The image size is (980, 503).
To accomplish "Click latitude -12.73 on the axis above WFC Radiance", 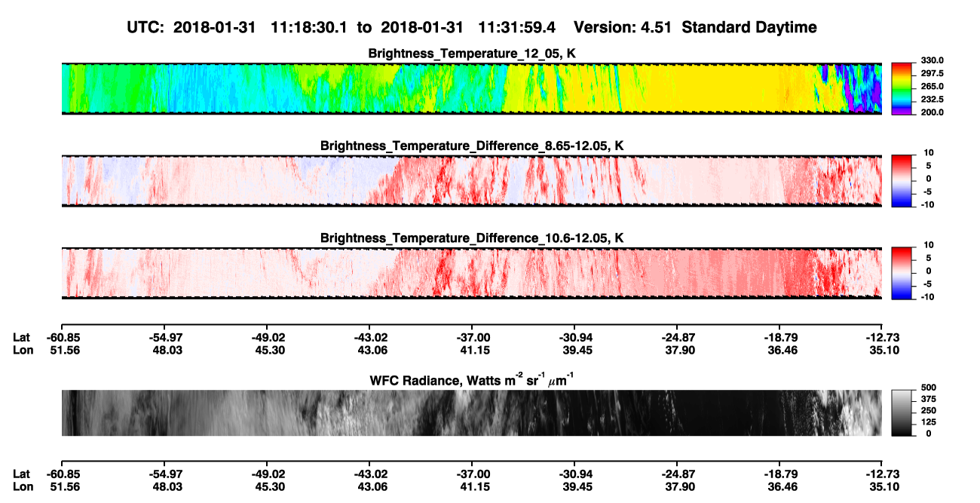I will pyautogui.click(x=881, y=337).
